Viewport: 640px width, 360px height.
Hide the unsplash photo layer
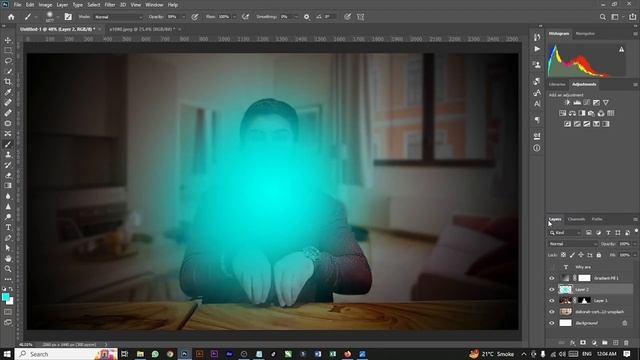tap(552, 312)
